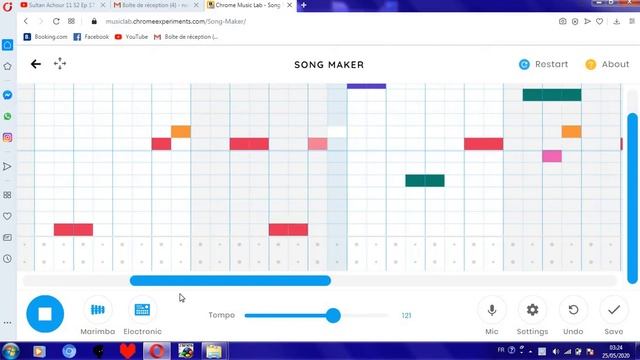Open the Windows Start menu
The width and height of the screenshot is (640, 360).
10,351
